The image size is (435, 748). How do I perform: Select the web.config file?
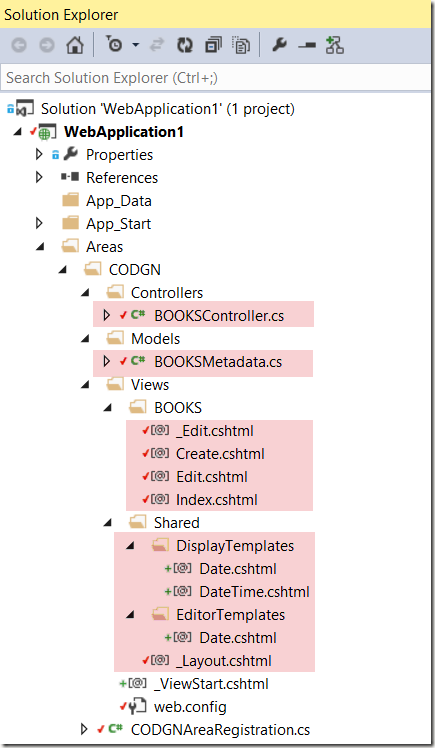(x=190, y=707)
